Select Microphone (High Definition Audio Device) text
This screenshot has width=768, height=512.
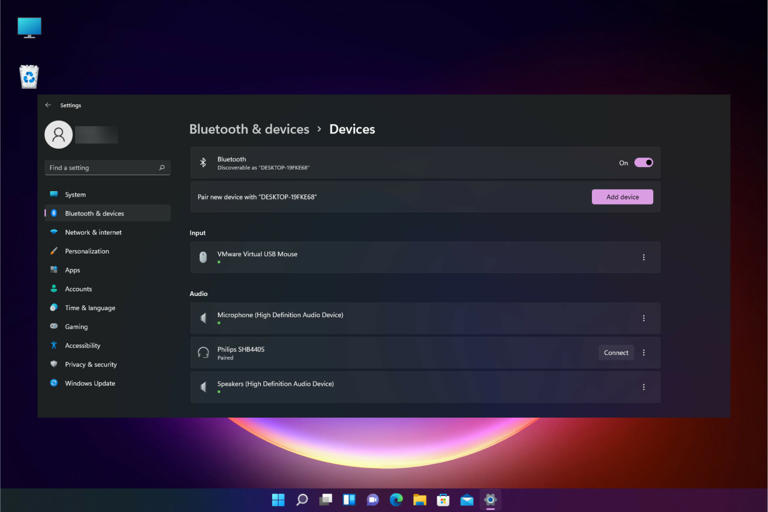click(280, 315)
